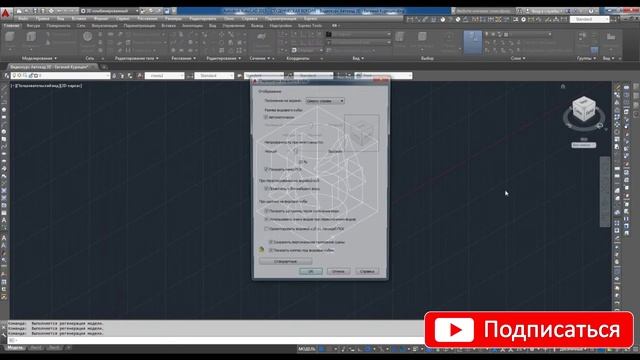This screenshot has width=640, height=360.
Task: Expand the 'Редактирование тела' panel
Action: (136, 58)
